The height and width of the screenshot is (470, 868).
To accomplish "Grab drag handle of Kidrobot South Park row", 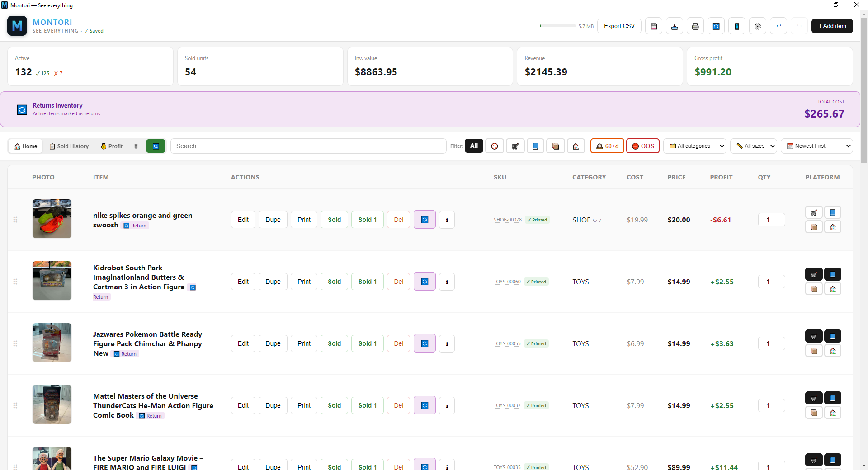I will tap(15, 282).
